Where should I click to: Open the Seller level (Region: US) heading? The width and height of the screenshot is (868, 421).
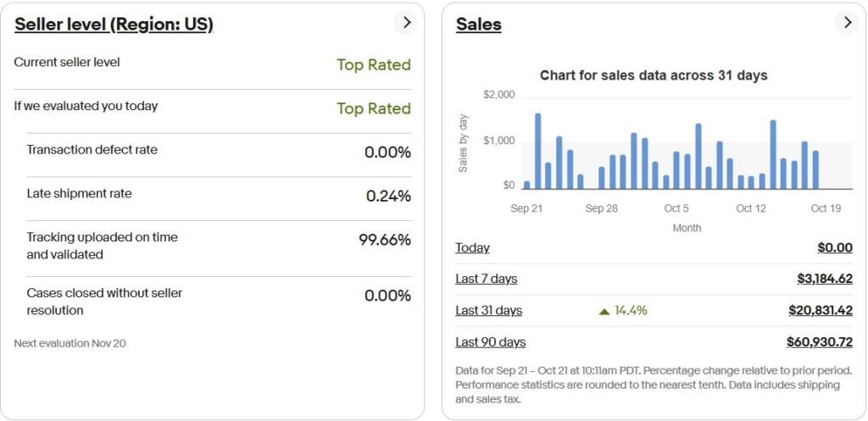click(x=114, y=25)
